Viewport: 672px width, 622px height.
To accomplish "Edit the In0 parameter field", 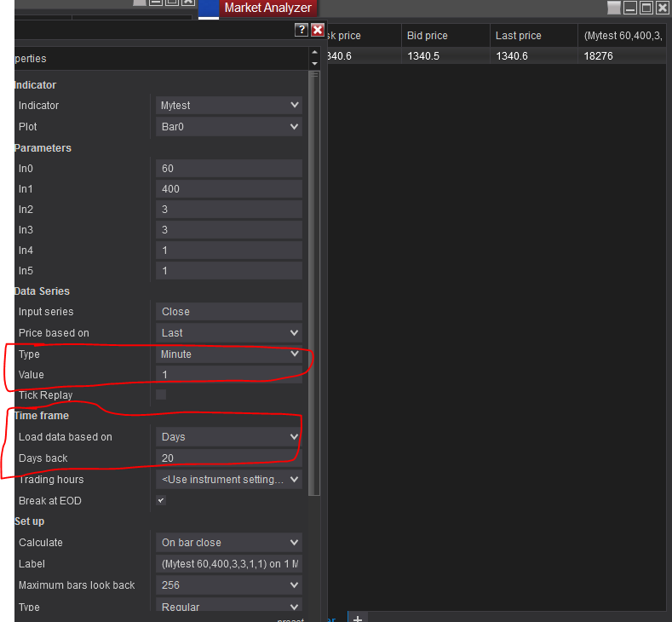I will tap(229, 169).
